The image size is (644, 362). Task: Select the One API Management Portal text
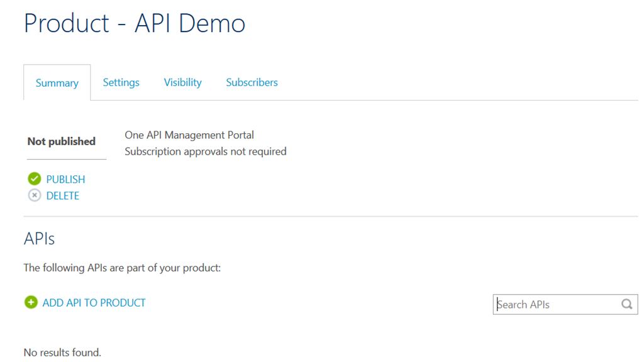[189, 135]
